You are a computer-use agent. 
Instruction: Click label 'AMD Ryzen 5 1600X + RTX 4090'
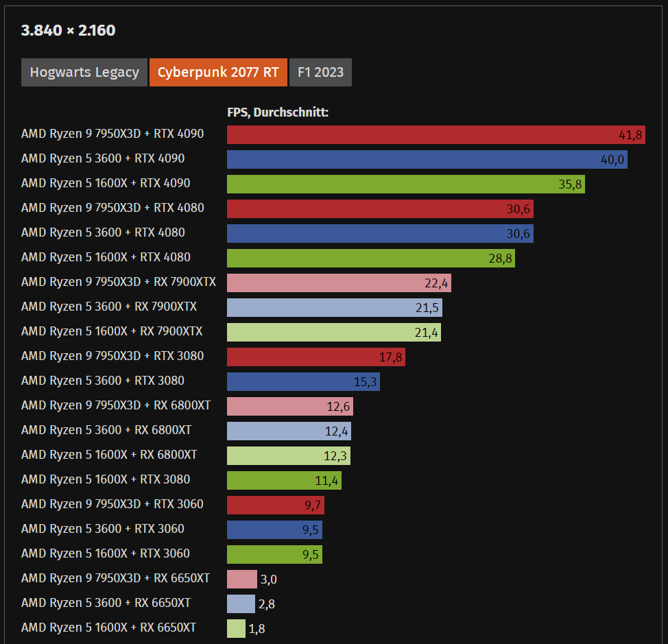(106, 183)
